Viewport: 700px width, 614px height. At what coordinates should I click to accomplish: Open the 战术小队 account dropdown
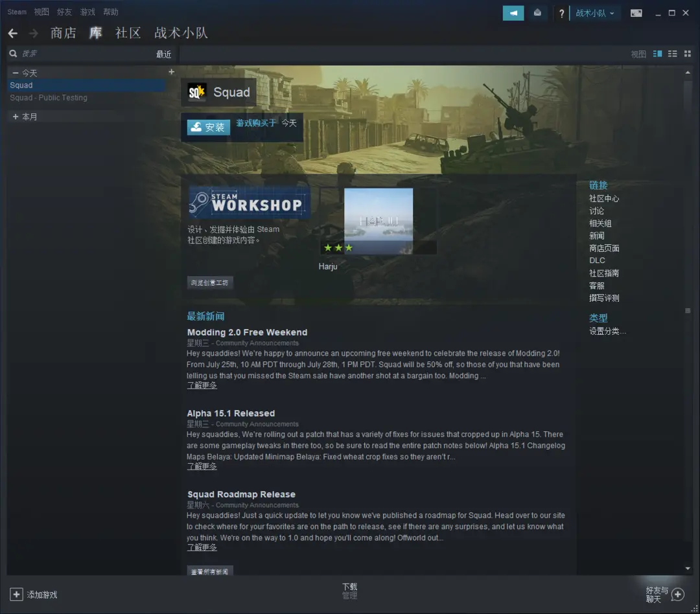click(594, 13)
